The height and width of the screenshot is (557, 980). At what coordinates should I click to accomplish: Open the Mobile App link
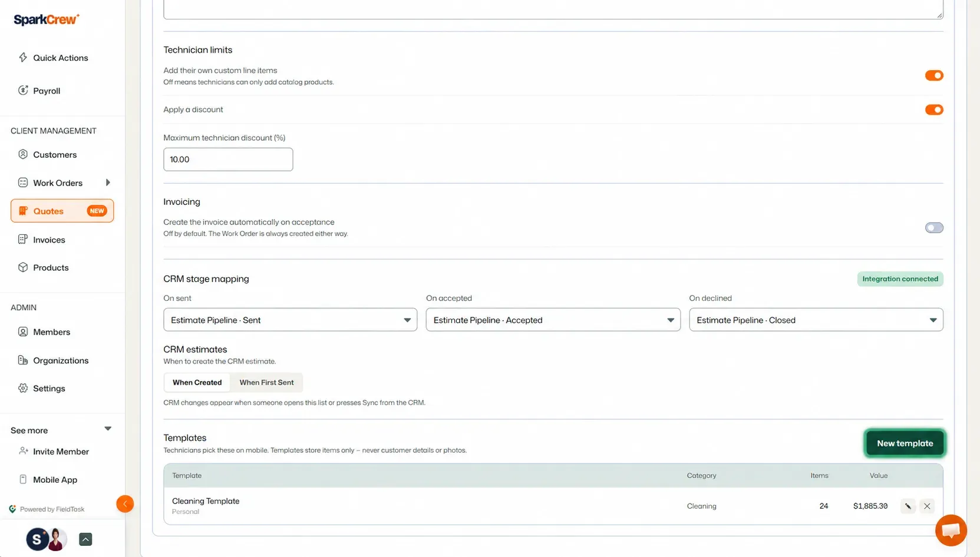pos(55,479)
